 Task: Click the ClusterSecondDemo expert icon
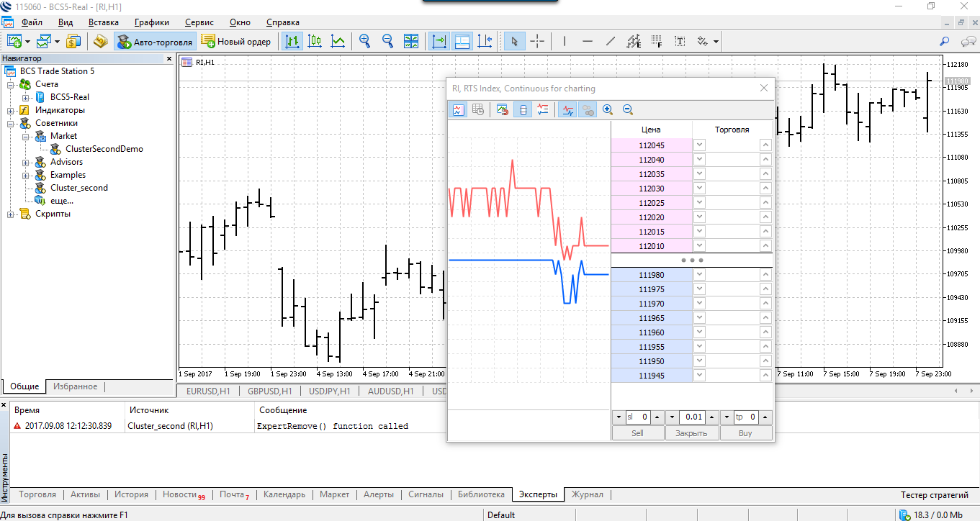click(x=55, y=149)
